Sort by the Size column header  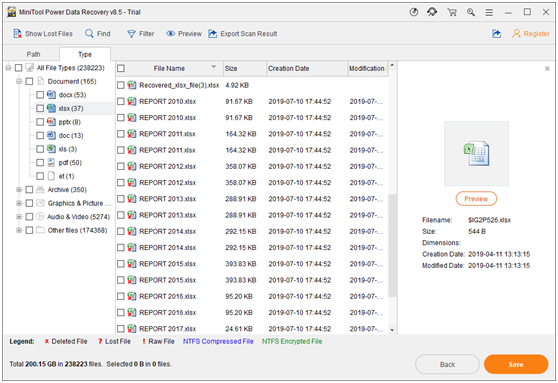pyautogui.click(x=244, y=68)
